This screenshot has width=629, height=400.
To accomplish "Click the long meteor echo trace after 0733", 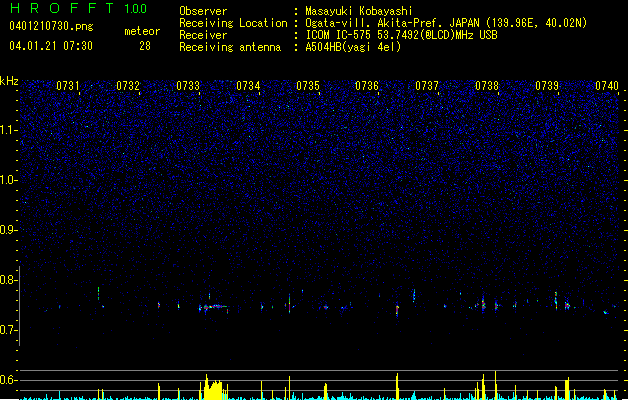I will 213,307.
